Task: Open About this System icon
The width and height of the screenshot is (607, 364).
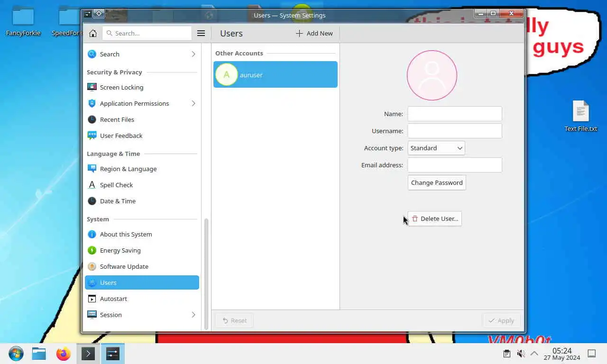Action: [92, 234]
